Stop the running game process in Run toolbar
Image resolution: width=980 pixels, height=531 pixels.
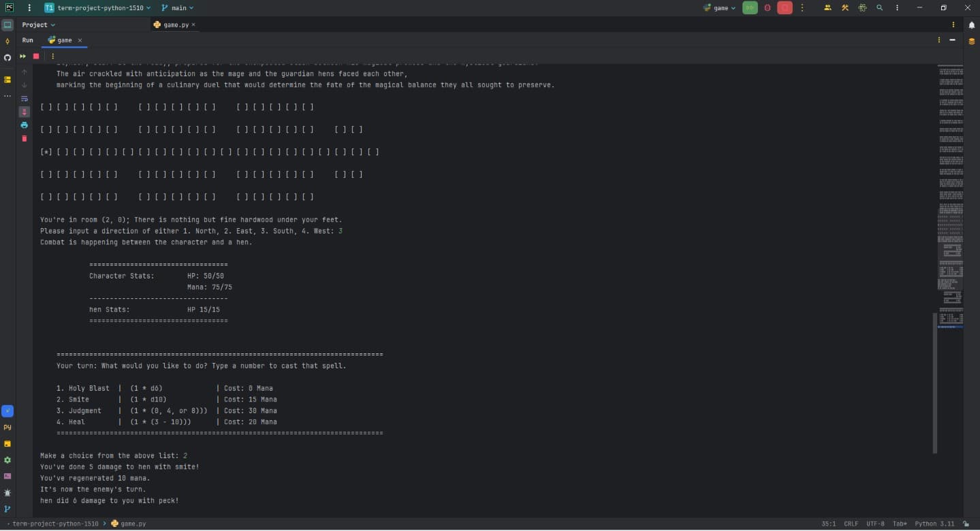coord(36,57)
